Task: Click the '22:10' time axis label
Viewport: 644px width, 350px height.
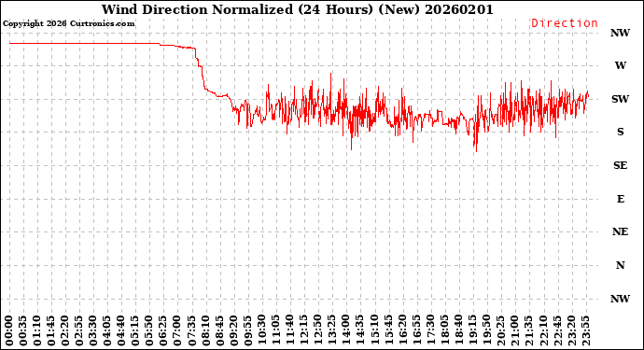Action: (542, 331)
